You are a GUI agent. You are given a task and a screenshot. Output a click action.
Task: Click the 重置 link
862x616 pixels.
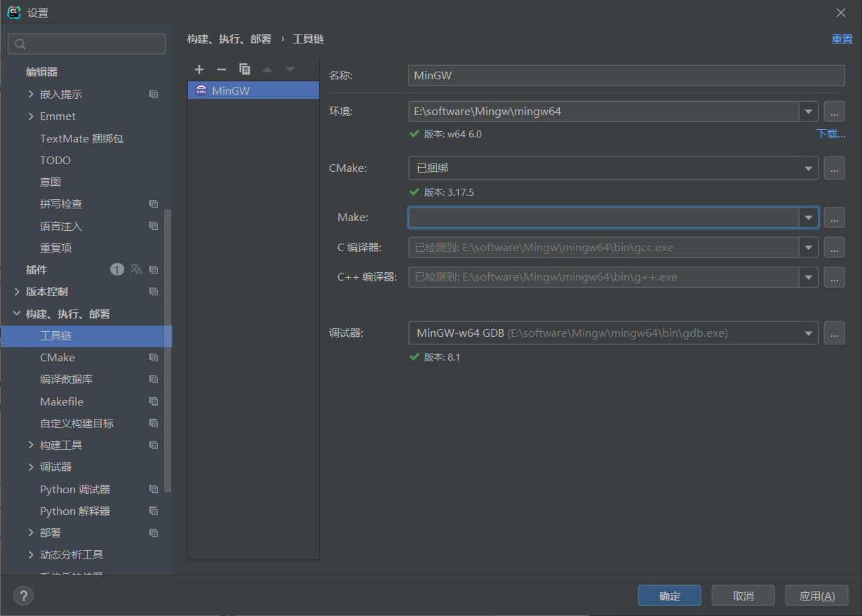pyautogui.click(x=842, y=39)
